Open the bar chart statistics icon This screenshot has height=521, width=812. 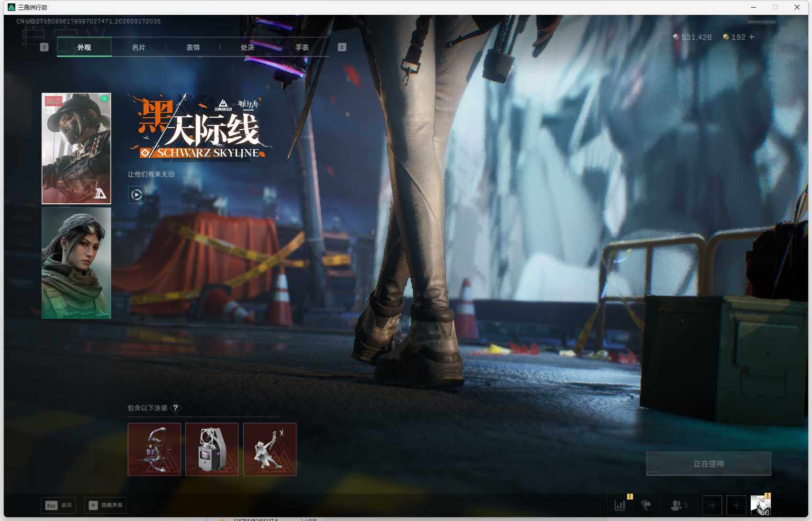click(620, 505)
